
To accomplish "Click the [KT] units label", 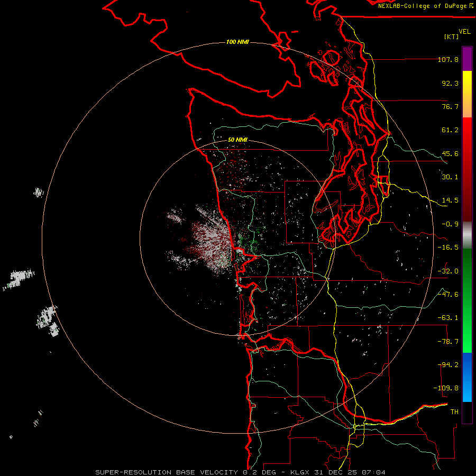I will 451,36.
